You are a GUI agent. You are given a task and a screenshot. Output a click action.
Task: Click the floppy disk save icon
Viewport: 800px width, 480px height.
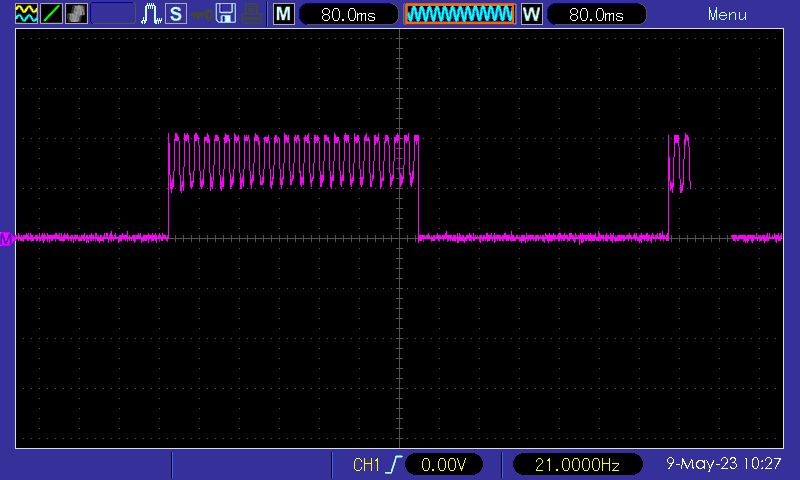227,14
